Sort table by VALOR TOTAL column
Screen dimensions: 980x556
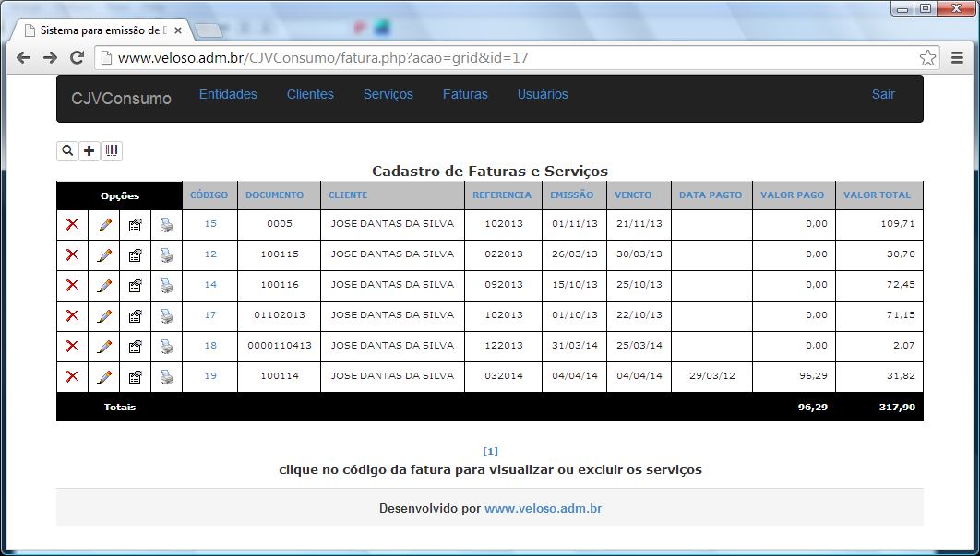click(877, 195)
